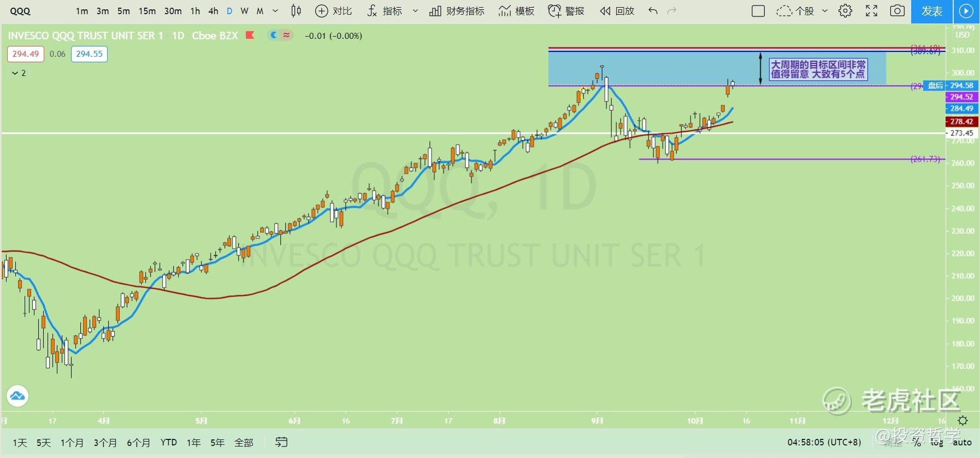Click the USD currency label on price axis
Viewport: 980px width, 458px height.
963,35
